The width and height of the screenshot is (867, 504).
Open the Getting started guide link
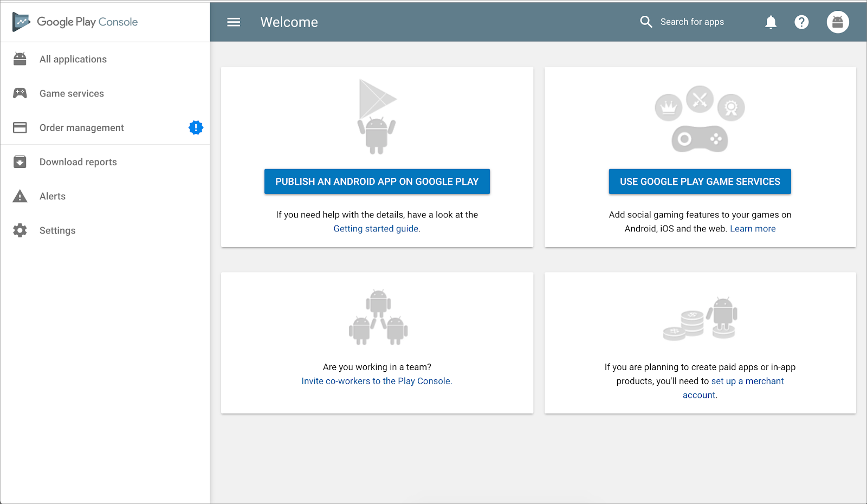pyautogui.click(x=377, y=229)
